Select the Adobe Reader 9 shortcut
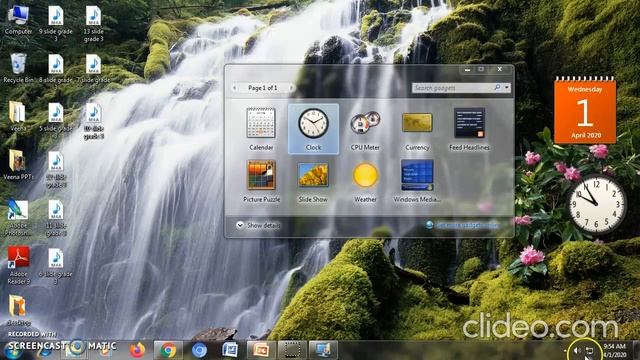 coord(18,265)
